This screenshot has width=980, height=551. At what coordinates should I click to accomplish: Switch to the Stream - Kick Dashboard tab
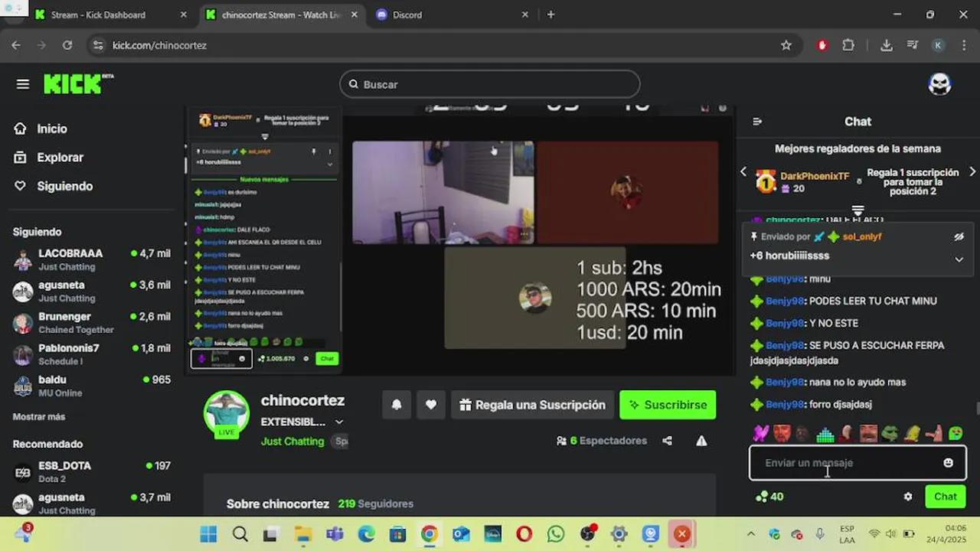click(110, 15)
